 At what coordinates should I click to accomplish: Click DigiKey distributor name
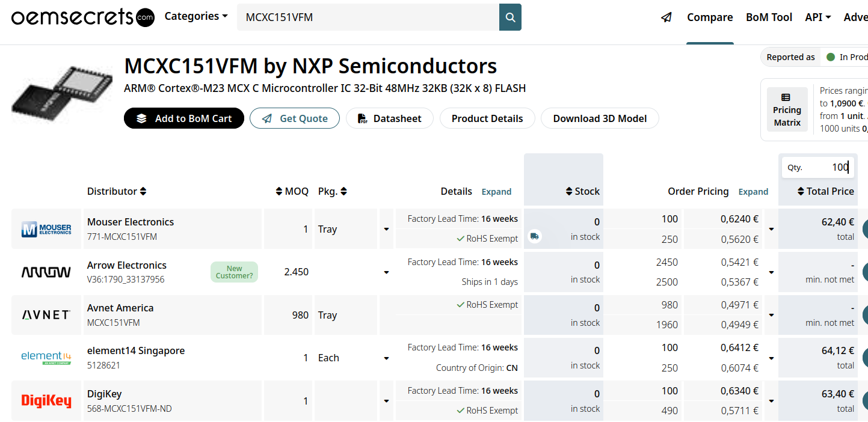(105, 394)
